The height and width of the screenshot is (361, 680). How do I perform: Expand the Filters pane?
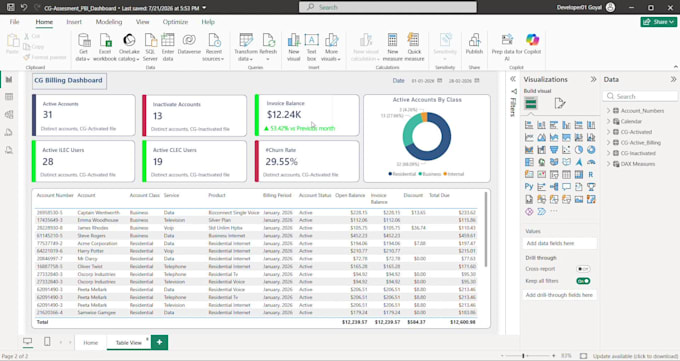click(x=513, y=79)
